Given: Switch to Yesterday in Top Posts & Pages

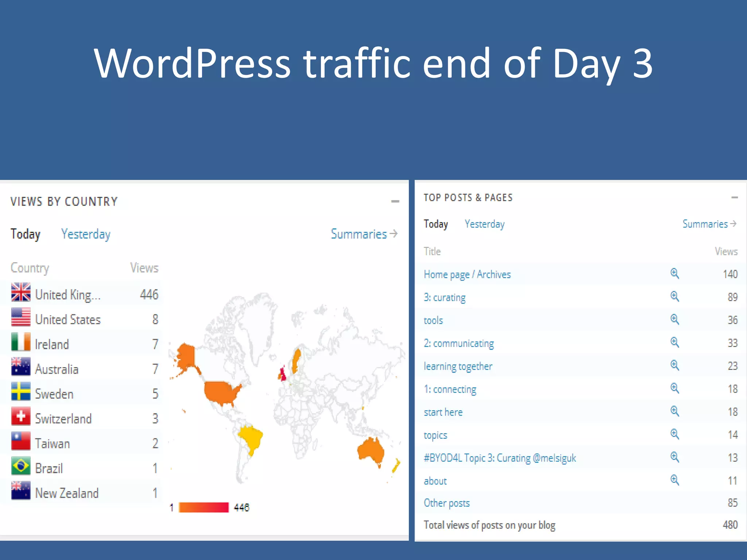Looking at the screenshot, I should (485, 224).
